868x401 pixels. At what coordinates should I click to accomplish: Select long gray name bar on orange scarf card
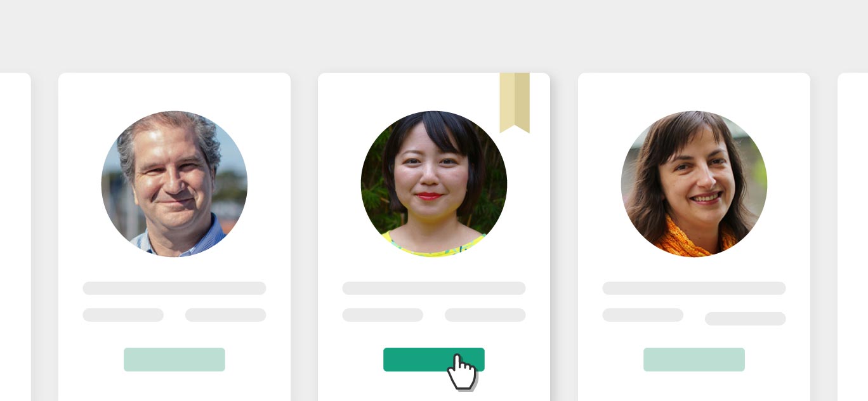click(694, 288)
